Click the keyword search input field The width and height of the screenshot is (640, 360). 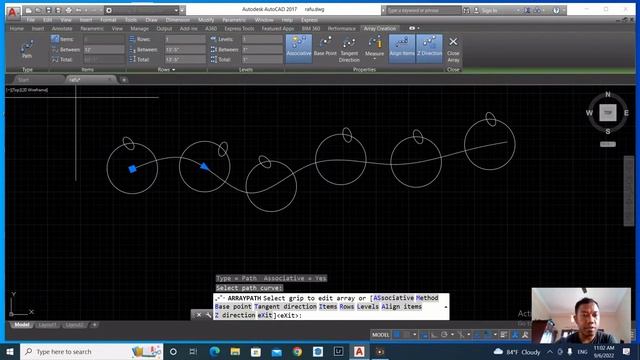point(423,10)
